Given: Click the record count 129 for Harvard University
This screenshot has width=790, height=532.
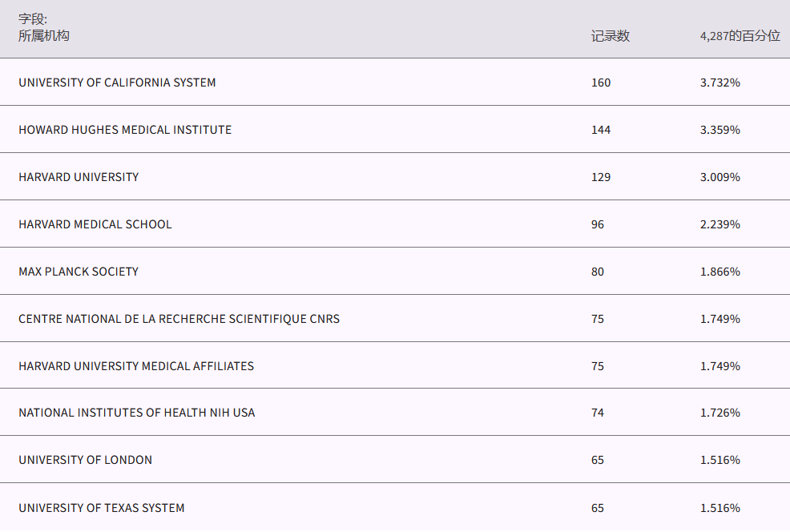Looking at the screenshot, I should click(601, 177).
